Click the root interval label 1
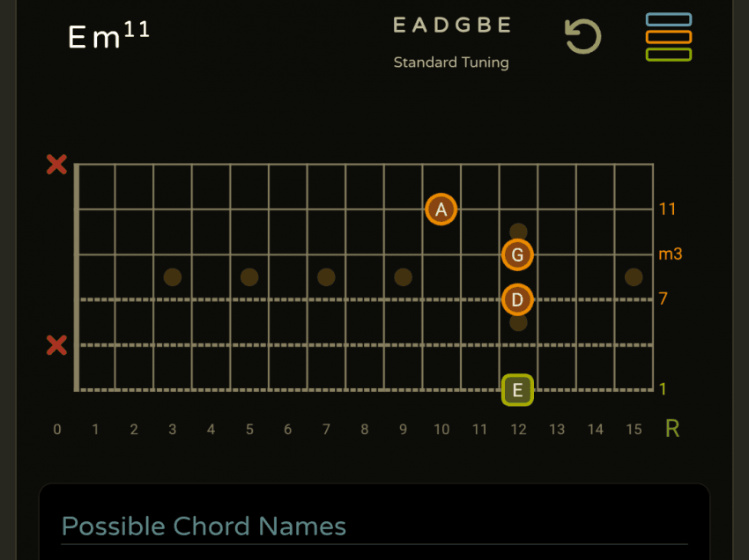Image resolution: width=749 pixels, height=560 pixels. coord(662,389)
